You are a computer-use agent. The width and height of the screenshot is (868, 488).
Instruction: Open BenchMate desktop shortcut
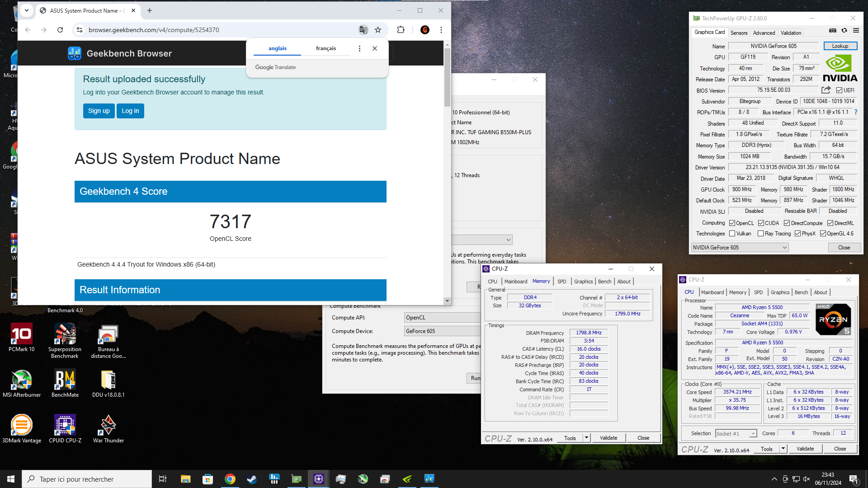click(65, 383)
